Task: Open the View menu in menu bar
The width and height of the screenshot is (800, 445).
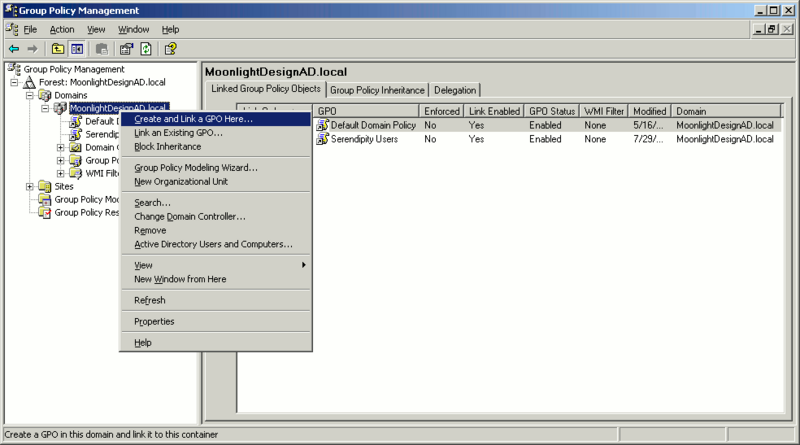Action: click(96, 30)
